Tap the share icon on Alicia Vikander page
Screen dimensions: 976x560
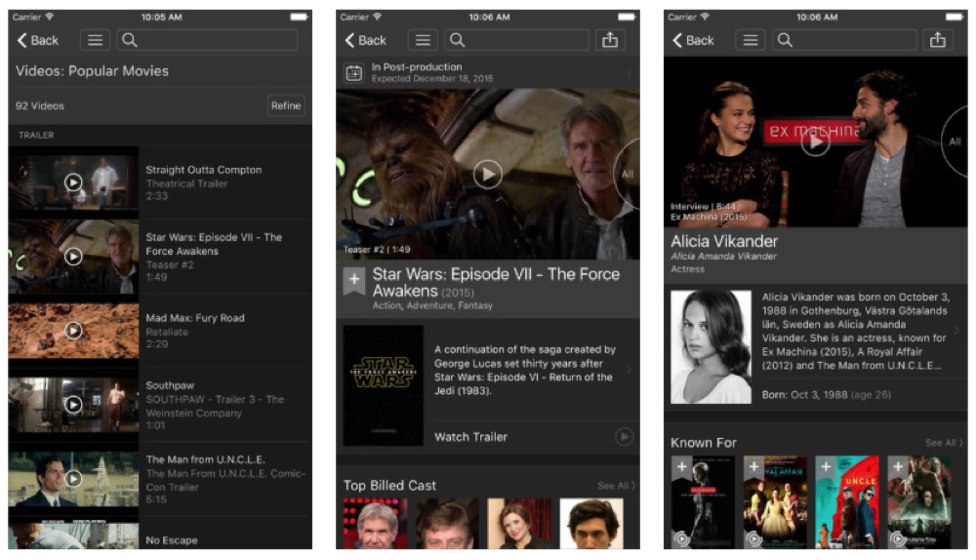coord(938,40)
